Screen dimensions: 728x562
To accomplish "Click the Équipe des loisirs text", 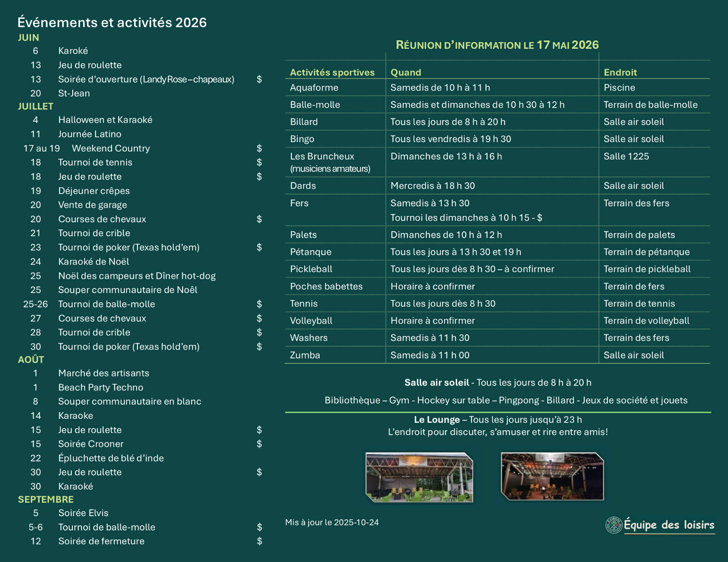I will click(669, 525).
